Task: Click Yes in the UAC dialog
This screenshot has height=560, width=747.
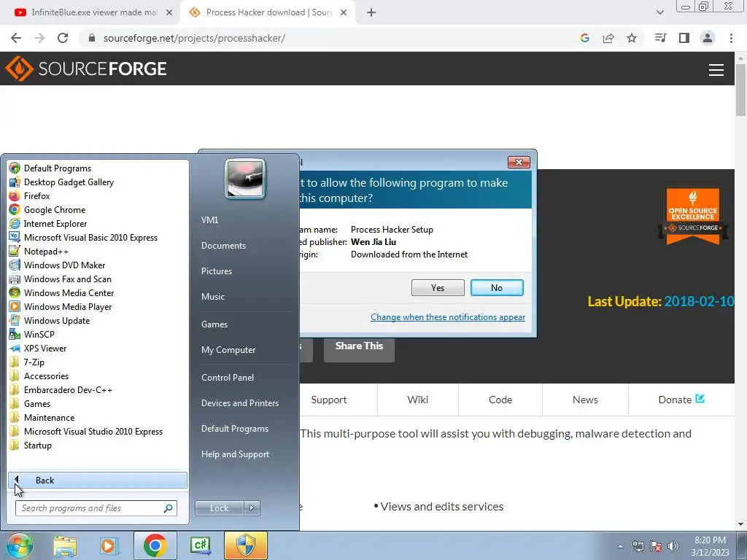Action: pyautogui.click(x=438, y=287)
